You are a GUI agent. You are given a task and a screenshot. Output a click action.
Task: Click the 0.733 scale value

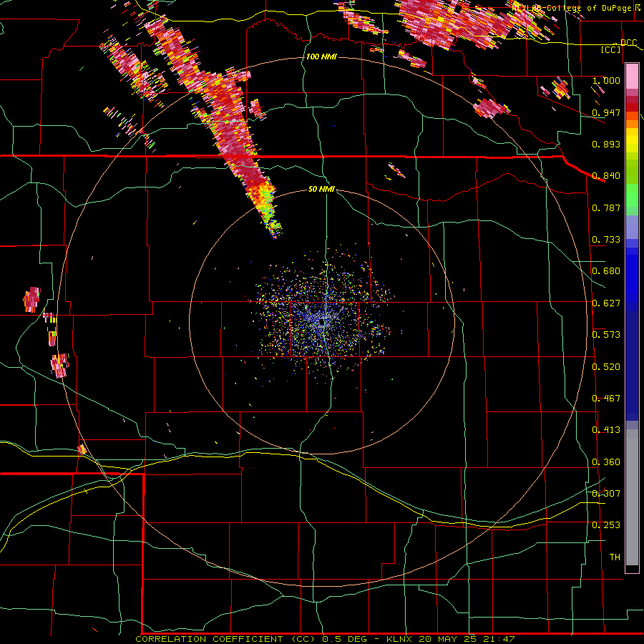coord(606,240)
